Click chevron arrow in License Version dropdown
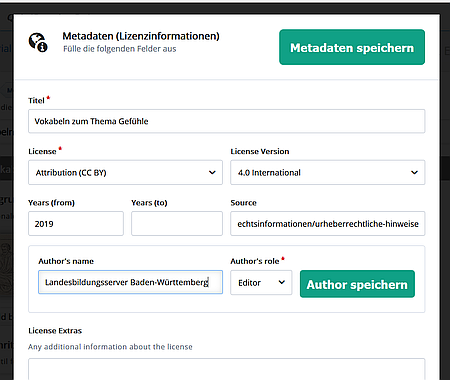450x380 pixels. coord(414,172)
